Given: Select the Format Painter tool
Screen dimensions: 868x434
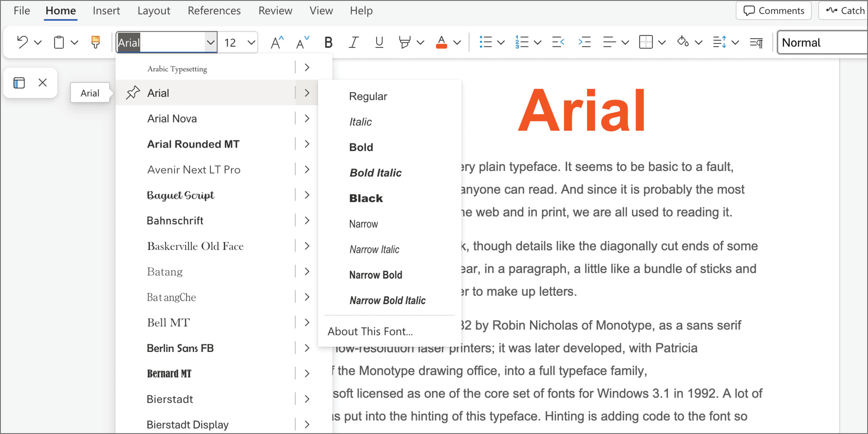Looking at the screenshot, I should click(95, 42).
